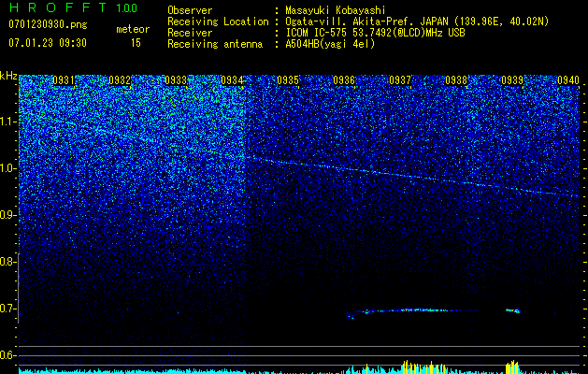The height and width of the screenshot is (374, 588).
Task: Click the long meteor echo trace at 0.7 kHz
Action: point(412,310)
